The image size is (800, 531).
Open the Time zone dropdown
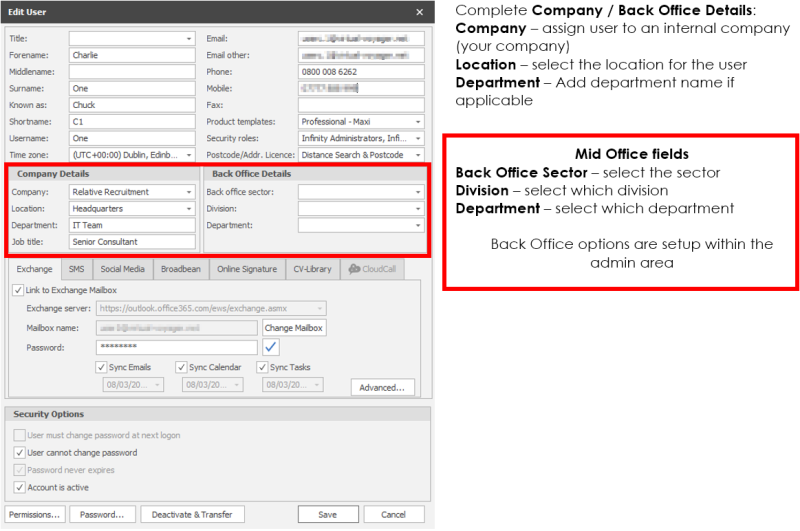[x=189, y=155]
